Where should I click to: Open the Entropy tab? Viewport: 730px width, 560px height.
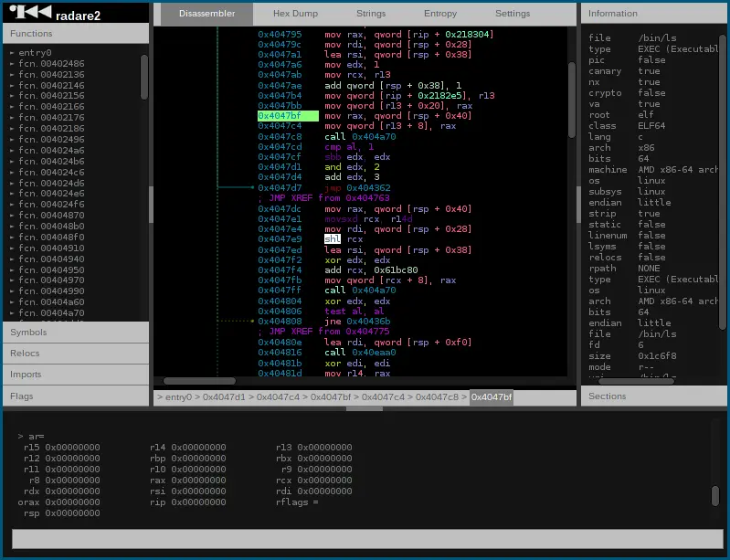440,14
